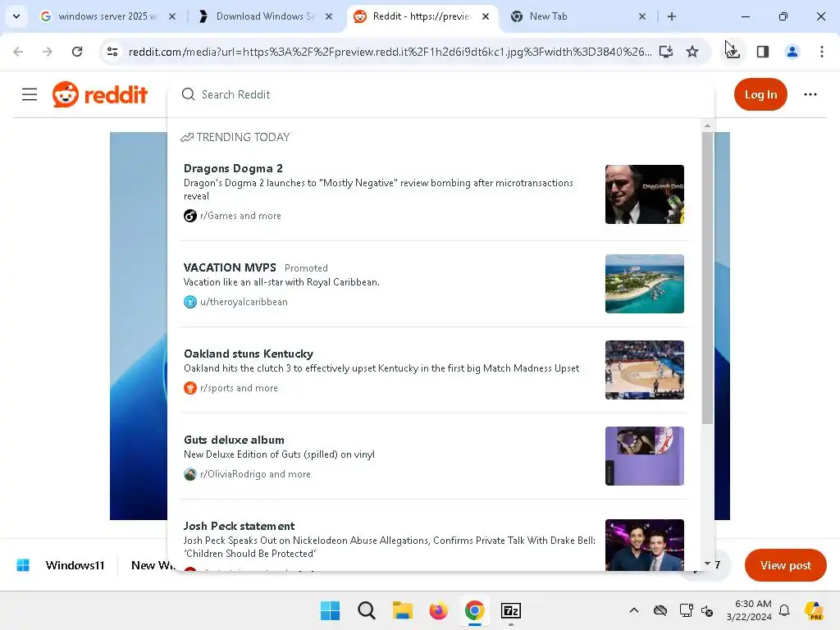Image resolution: width=840 pixels, height=630 pixels.
Task: Launch Firefox from taskbar
Action: (x=438, y=610)
